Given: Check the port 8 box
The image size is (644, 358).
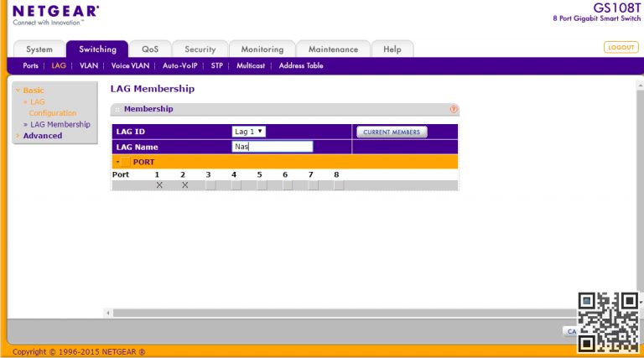Looking at the screenshot, I should (x=339, y=185).
